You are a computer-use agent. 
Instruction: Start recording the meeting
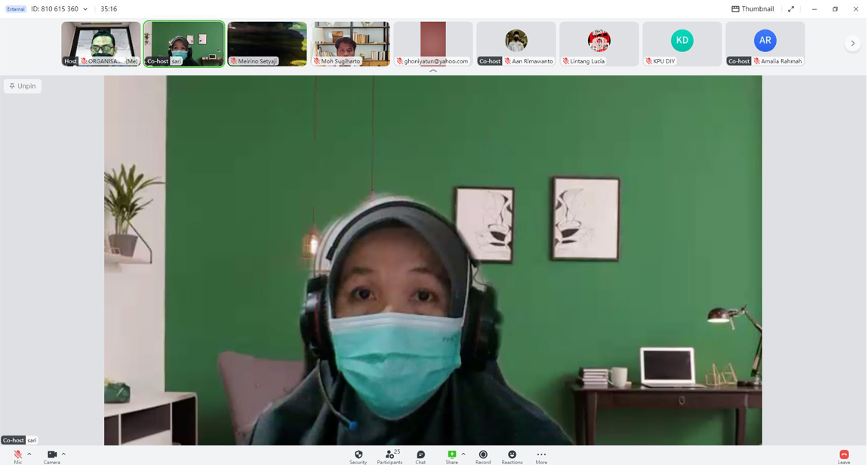pyautogui.click(x=483, y=455)
